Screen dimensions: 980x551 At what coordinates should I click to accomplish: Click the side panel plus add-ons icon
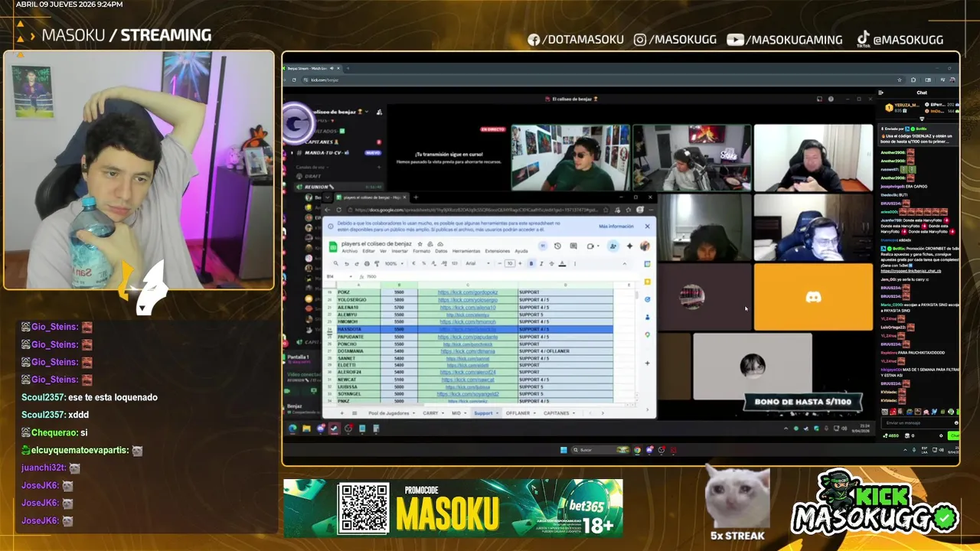pos(647,364)
